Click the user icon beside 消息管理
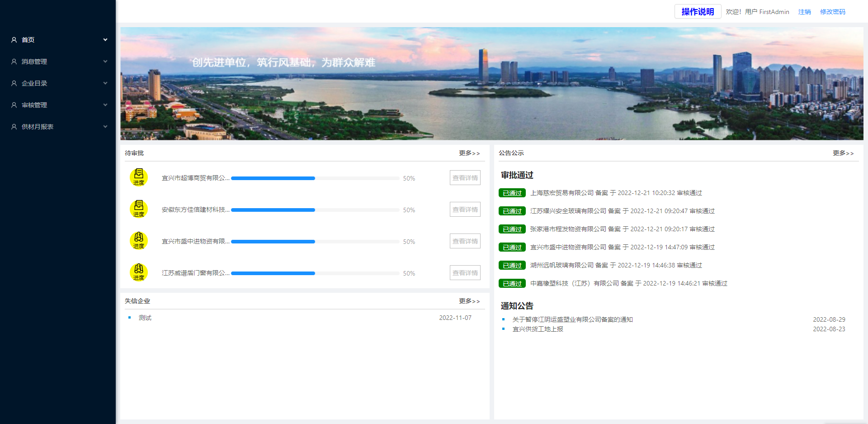 pyautogui.click(x=14, y=62)
